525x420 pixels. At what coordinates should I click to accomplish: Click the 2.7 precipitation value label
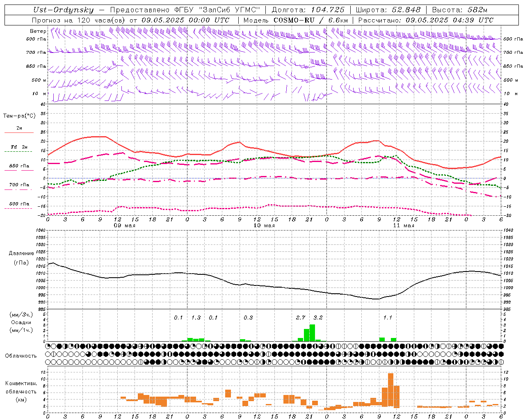tap(301, 317)
